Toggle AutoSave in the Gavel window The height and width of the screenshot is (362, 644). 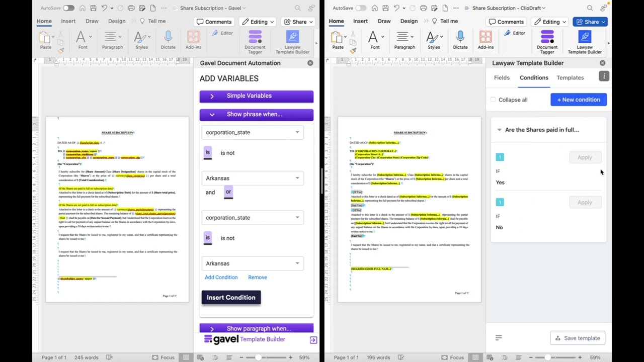pyautogui.click(x=68, y=8)
